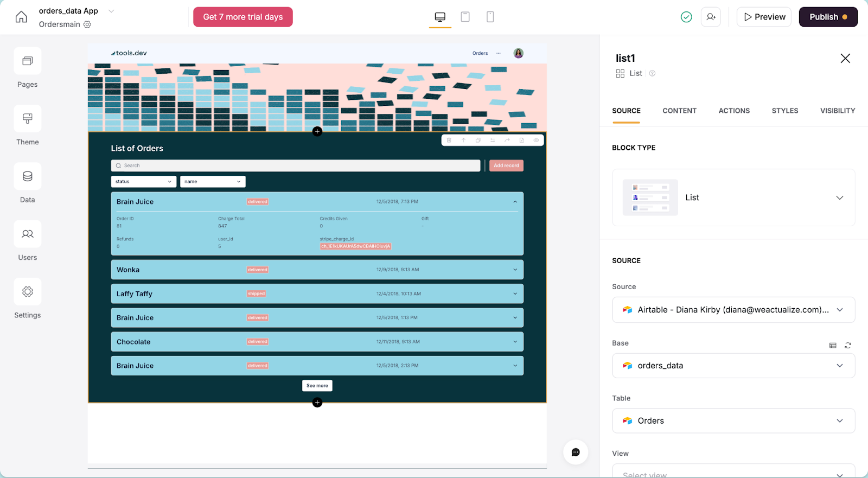Move the list block up
The width and height of the screenshot is (868, 478).
[x=463, y=140]
